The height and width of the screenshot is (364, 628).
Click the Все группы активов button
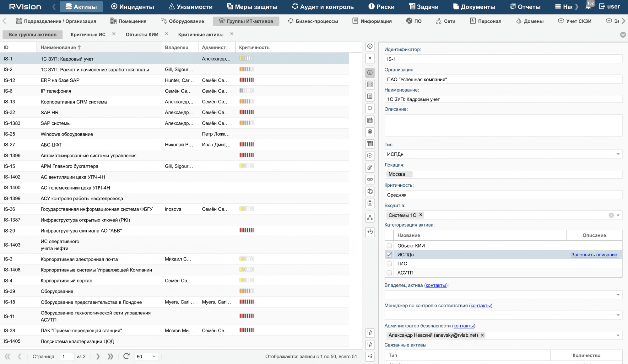pyautogui.click(x=32, y=35)
